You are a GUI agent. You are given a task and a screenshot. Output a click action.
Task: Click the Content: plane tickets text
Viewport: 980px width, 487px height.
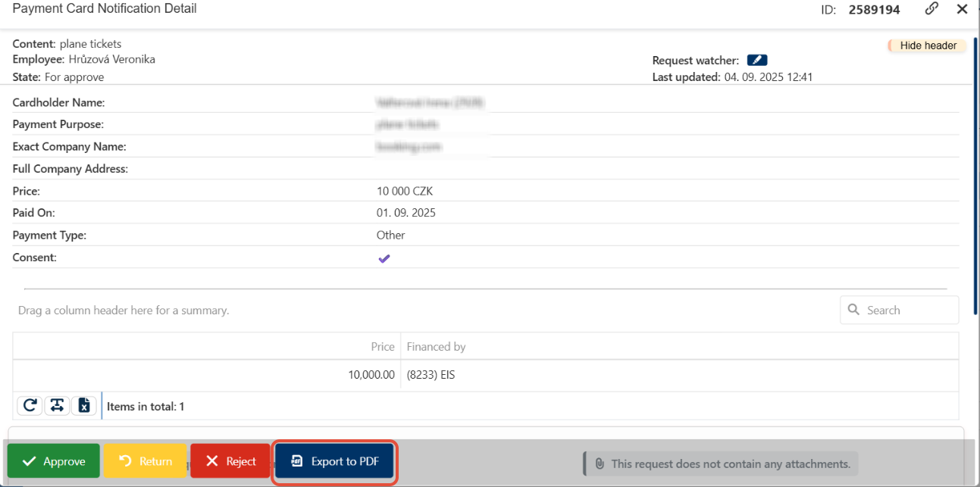click(67, 44)
